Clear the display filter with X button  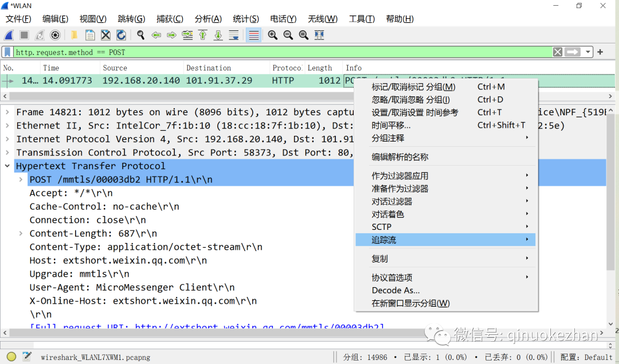point(557,52)
